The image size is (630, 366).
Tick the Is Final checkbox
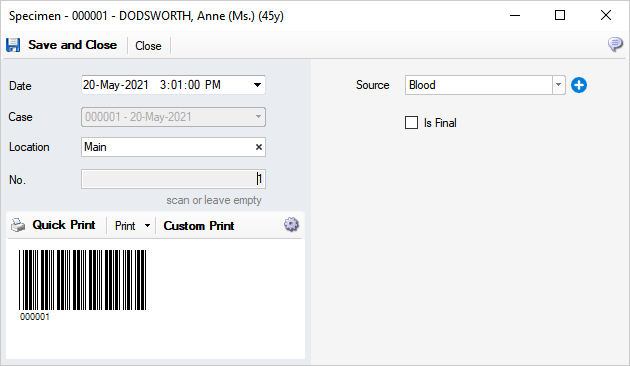[x=411, y=123]
